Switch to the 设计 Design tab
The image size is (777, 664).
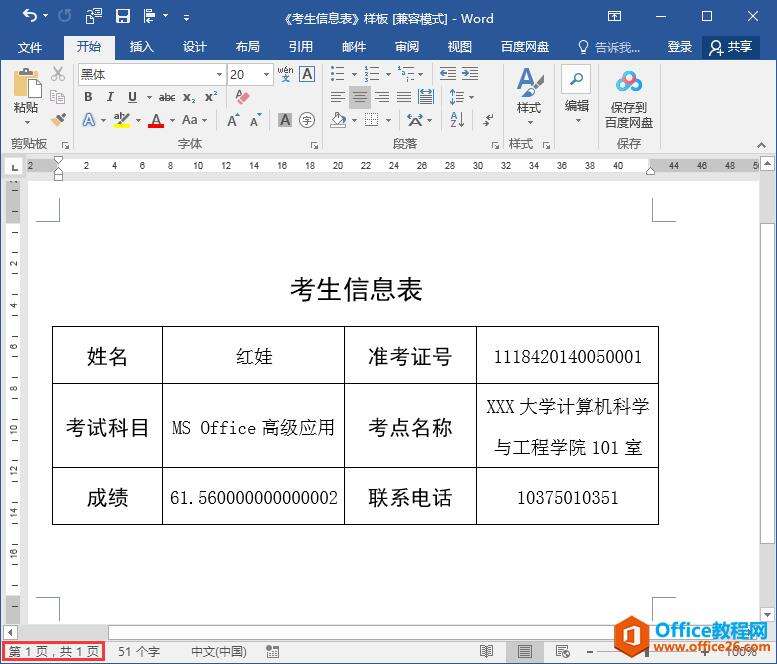click(x=194, y=47)
